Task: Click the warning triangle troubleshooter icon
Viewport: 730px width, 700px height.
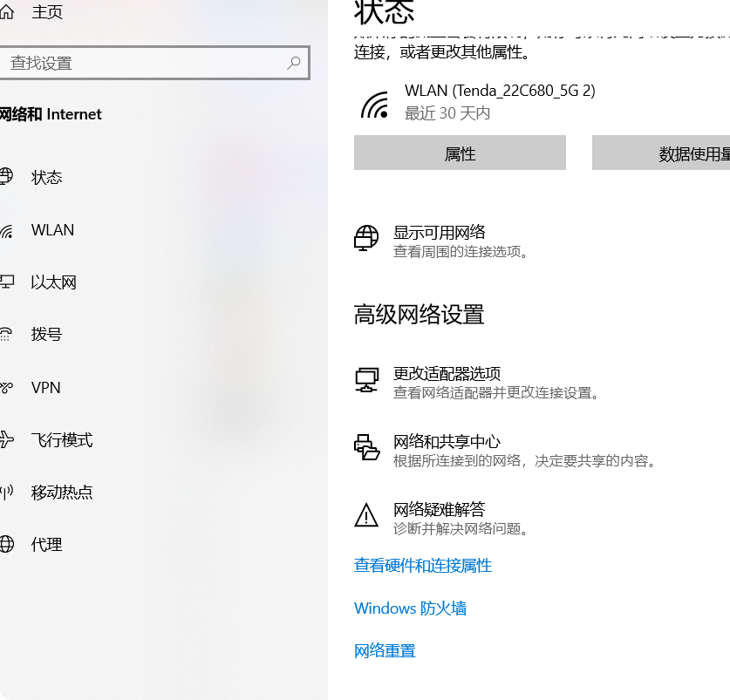Action: pos(366,515)
